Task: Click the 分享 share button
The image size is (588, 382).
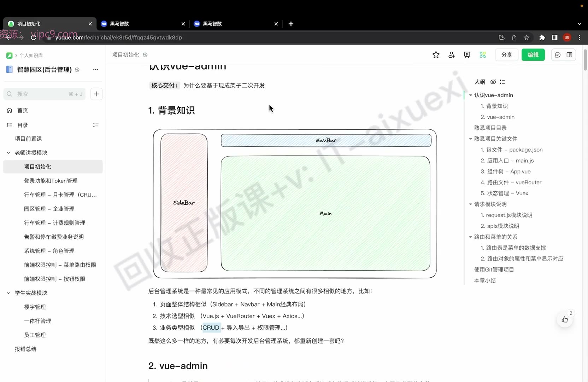Action: 506,55
